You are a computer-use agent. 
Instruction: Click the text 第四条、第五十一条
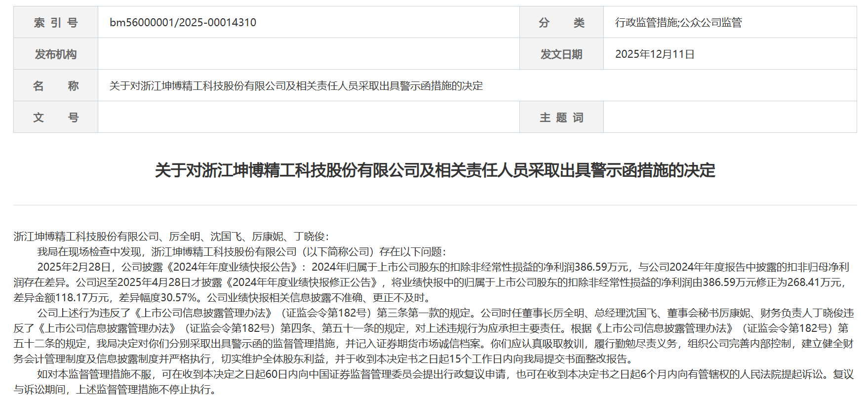coord(328,328)
